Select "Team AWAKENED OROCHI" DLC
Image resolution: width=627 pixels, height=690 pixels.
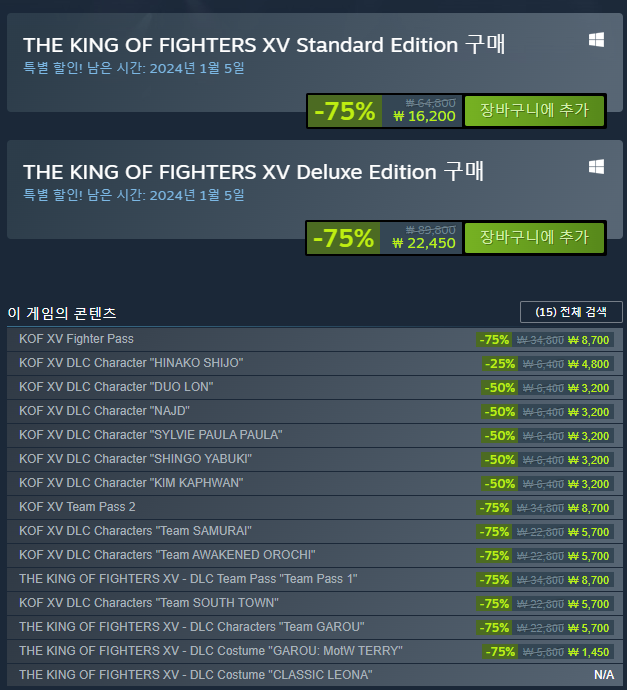click(x=167, y=555)
